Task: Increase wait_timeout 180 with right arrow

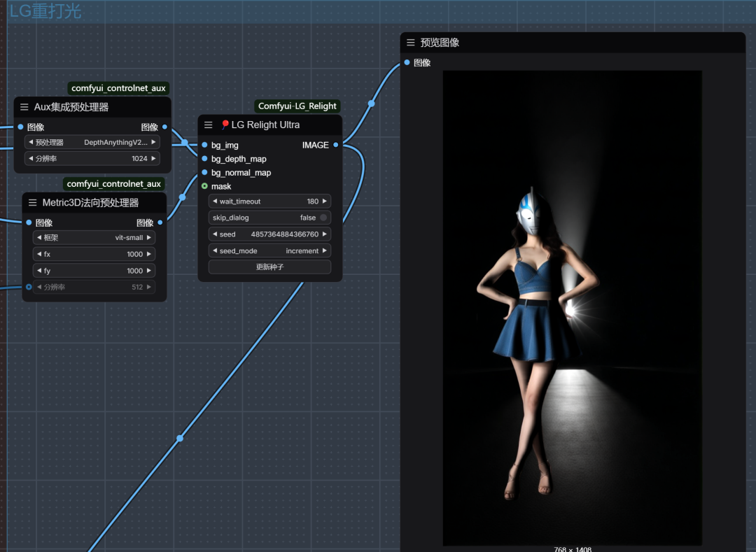Action: (x=325, y=201)
